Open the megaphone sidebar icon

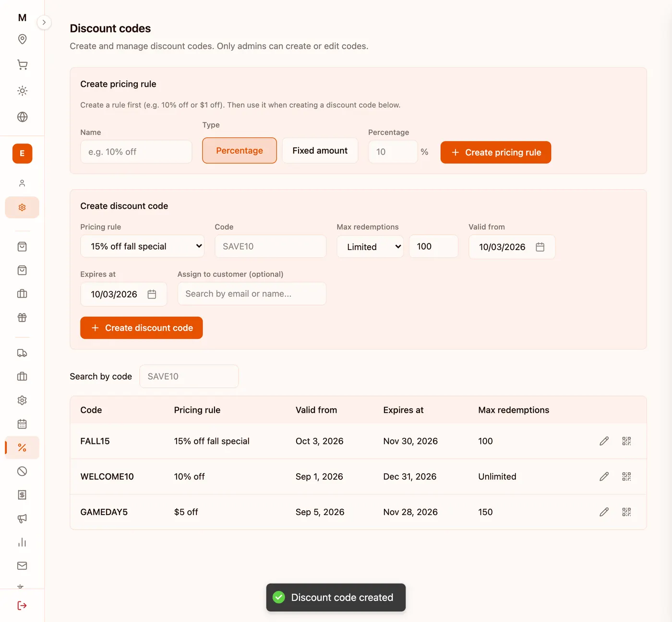point(22,518)
